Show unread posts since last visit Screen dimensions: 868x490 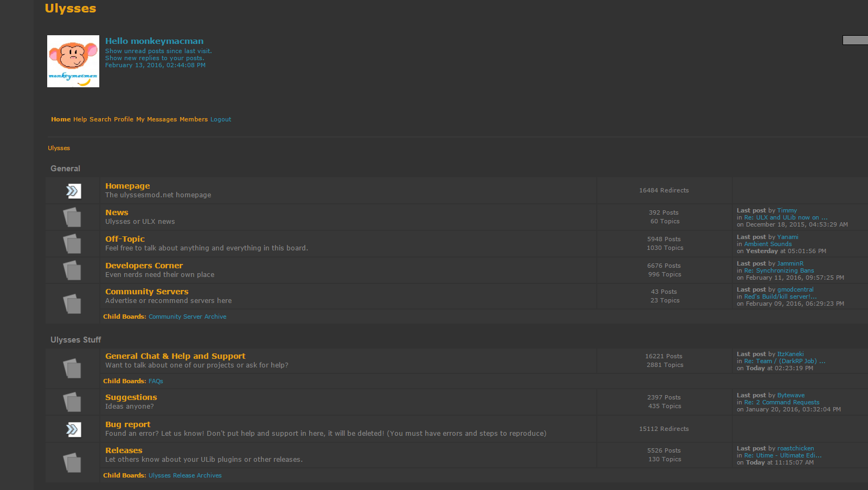coord(158,51)
